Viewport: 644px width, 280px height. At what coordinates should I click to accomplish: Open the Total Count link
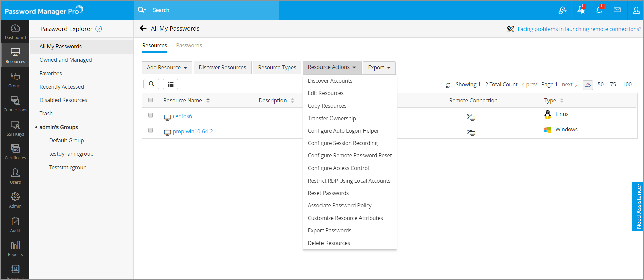[x=503, y=84]
